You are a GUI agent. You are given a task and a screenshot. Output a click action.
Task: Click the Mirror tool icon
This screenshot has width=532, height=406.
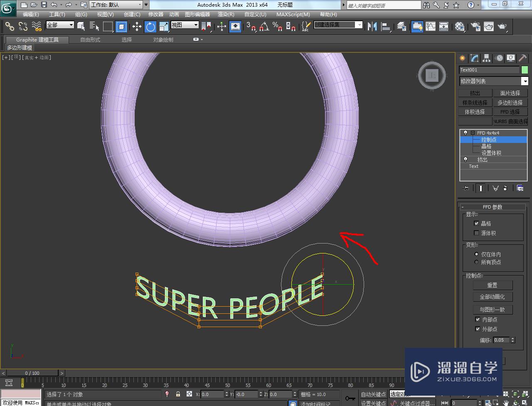(372, 27)
